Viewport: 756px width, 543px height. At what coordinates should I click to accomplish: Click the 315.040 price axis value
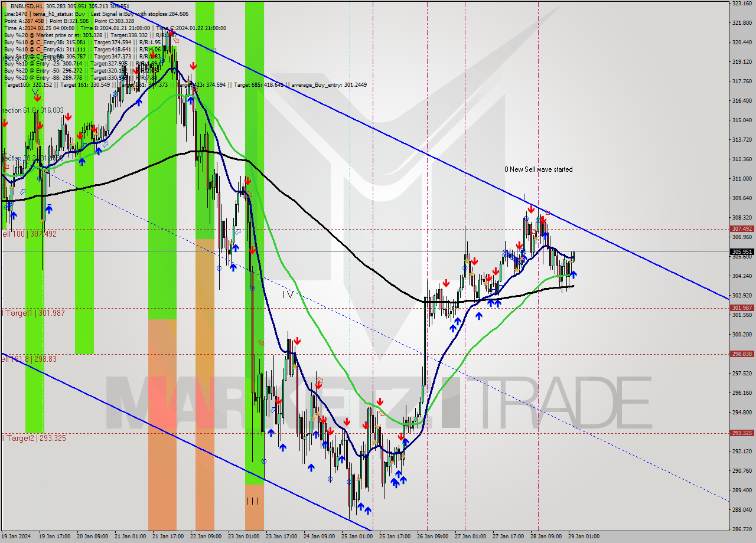pyautogui.click(x=742, y=120)
